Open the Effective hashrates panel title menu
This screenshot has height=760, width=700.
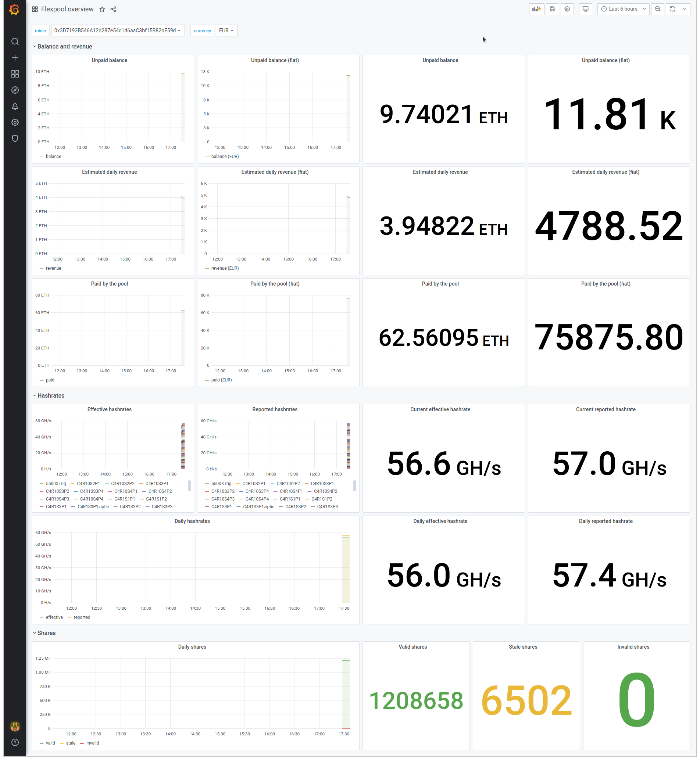(x=110, y=410)
